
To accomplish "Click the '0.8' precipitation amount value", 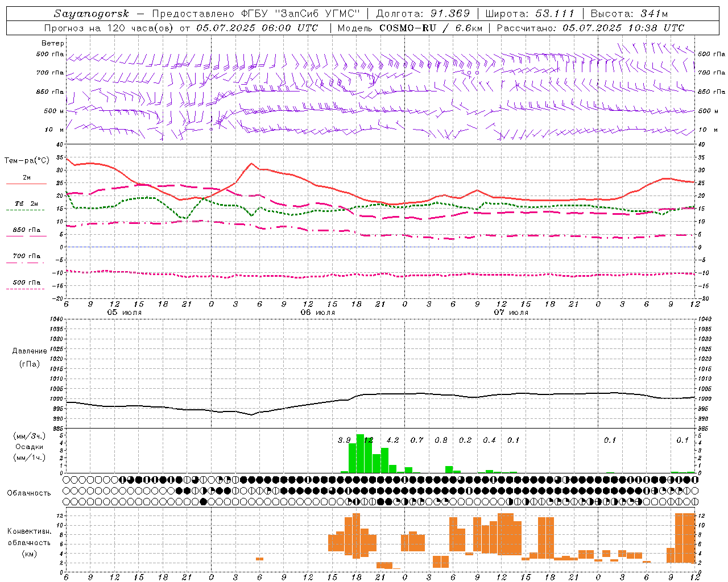I will [x=441, y=440].
